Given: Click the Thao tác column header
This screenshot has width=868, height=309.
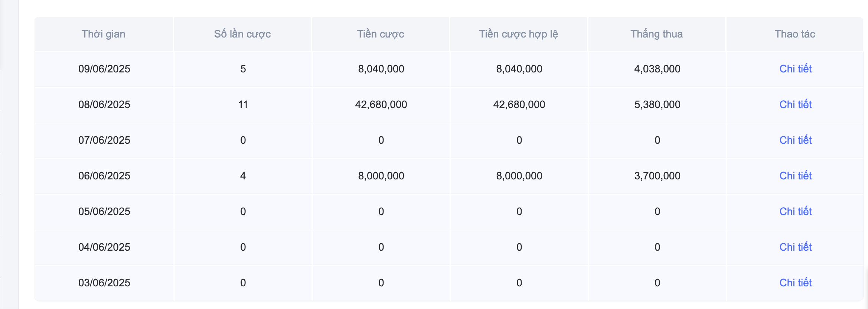Looking at the screenshot, I should pos(794,34).
